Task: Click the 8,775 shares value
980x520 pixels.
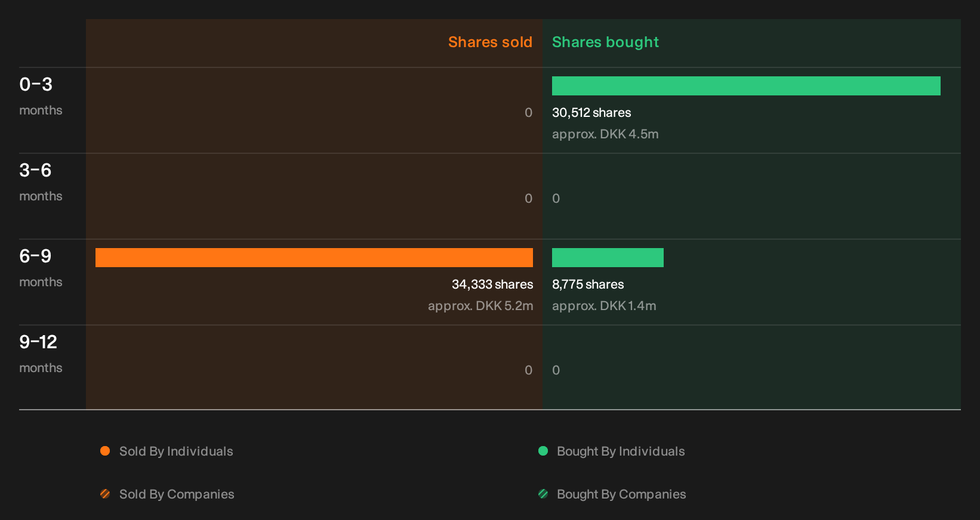Action: 588,284
